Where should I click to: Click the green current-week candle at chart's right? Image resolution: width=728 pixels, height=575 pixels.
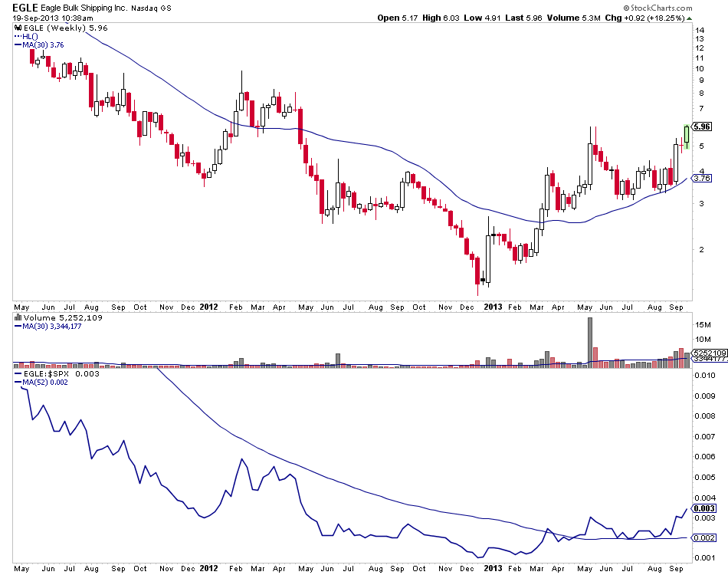687,137
